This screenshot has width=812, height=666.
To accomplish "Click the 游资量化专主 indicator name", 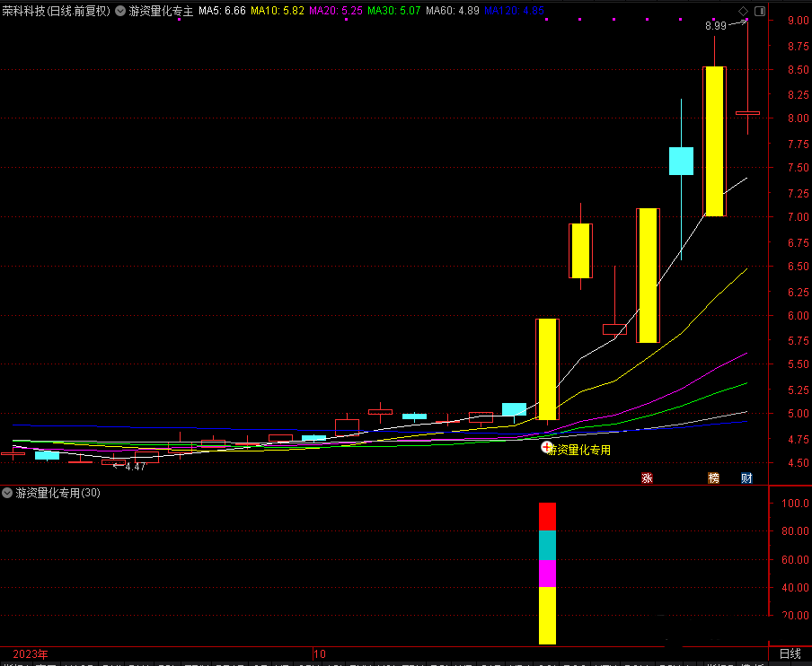I will [161, 12].
